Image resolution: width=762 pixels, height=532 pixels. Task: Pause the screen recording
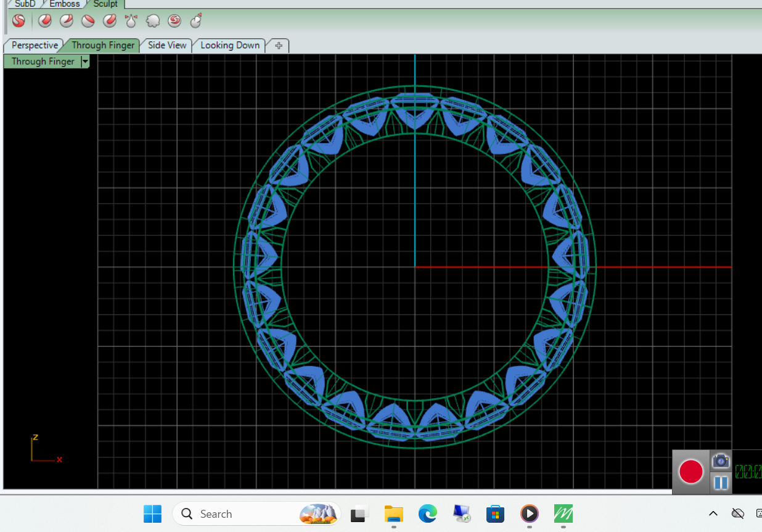coord(721,482)
